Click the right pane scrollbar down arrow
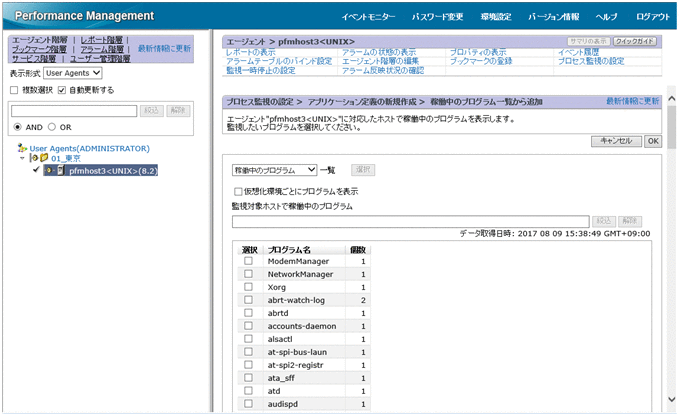The width and height of the screenshot is (680, 417). pyautogui.click(x=671, y=399)
